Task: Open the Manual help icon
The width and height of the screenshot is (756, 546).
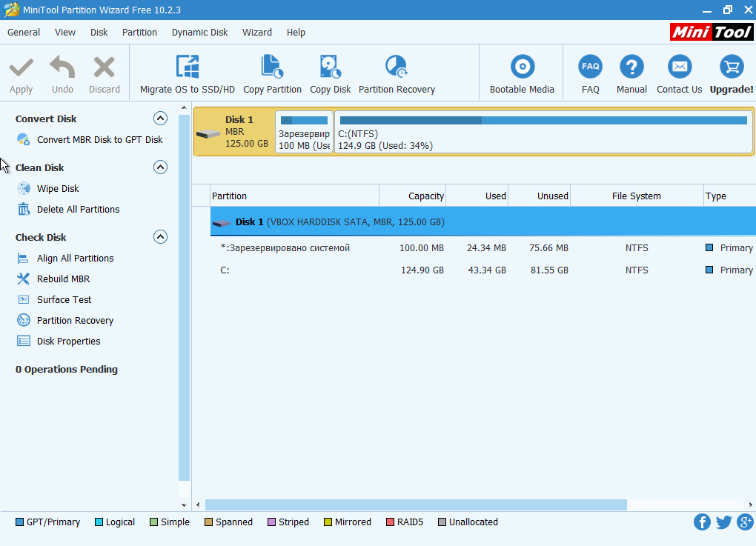Action: pos(631,67)
